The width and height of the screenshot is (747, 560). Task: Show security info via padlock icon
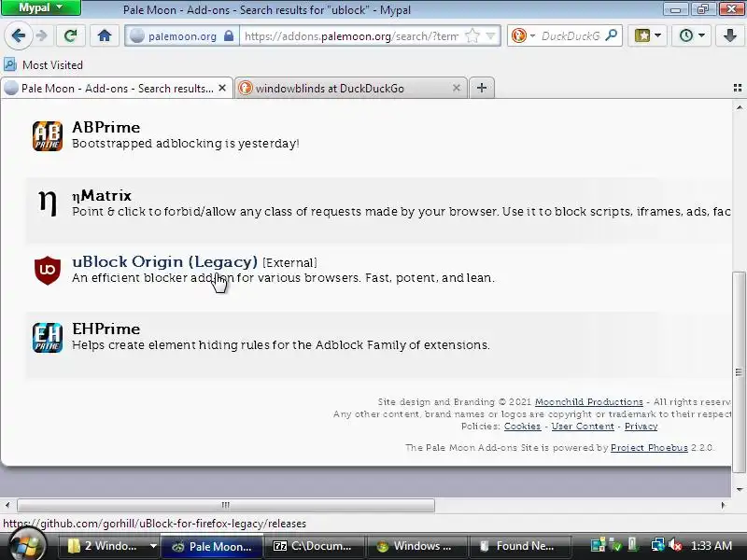pos(229,36)
